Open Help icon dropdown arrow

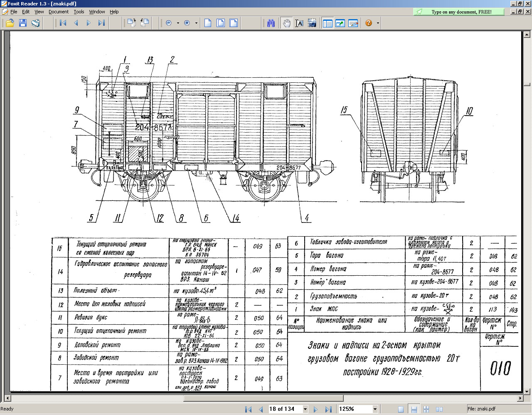(x=378, y=23)
